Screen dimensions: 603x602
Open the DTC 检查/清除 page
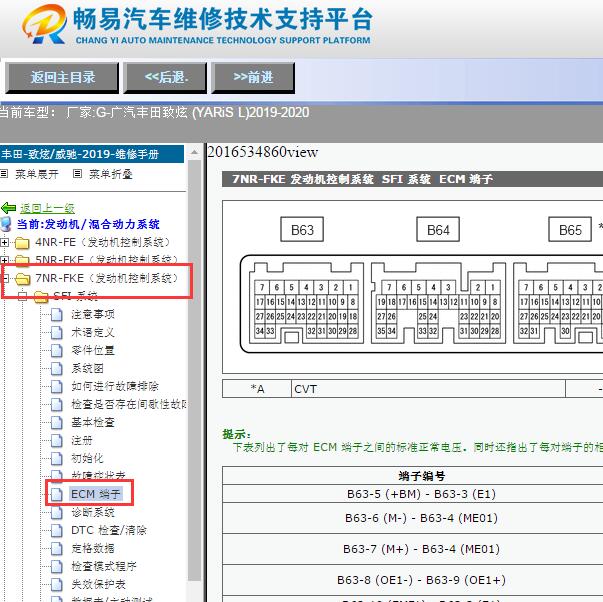pyautogui.click(x=109, y=530)
